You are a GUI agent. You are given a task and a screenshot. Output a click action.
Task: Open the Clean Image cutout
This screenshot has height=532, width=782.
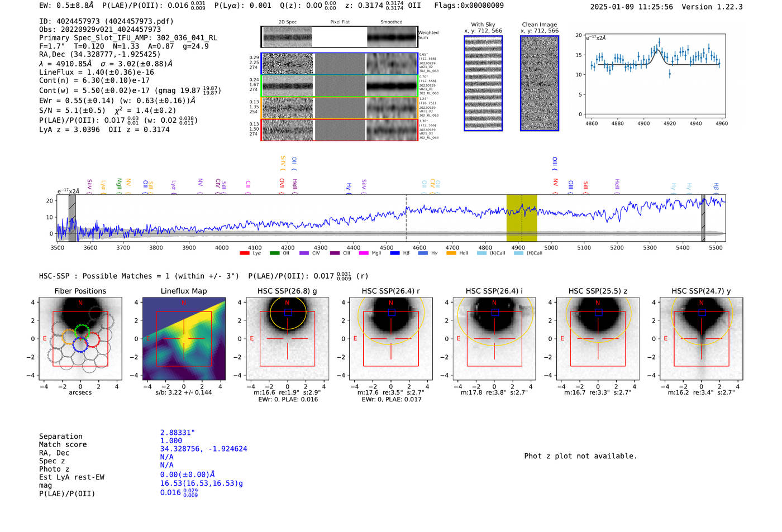(x=540, y=83)
